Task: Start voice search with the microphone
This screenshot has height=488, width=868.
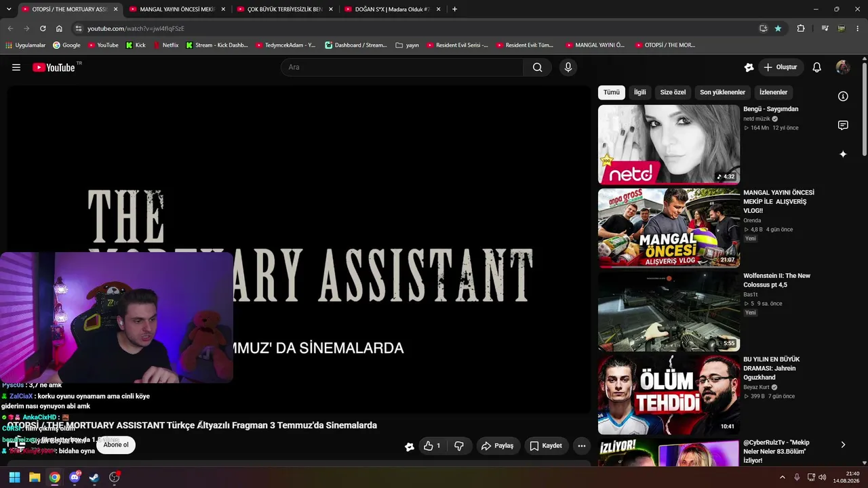Action: (x=568, y=67)
